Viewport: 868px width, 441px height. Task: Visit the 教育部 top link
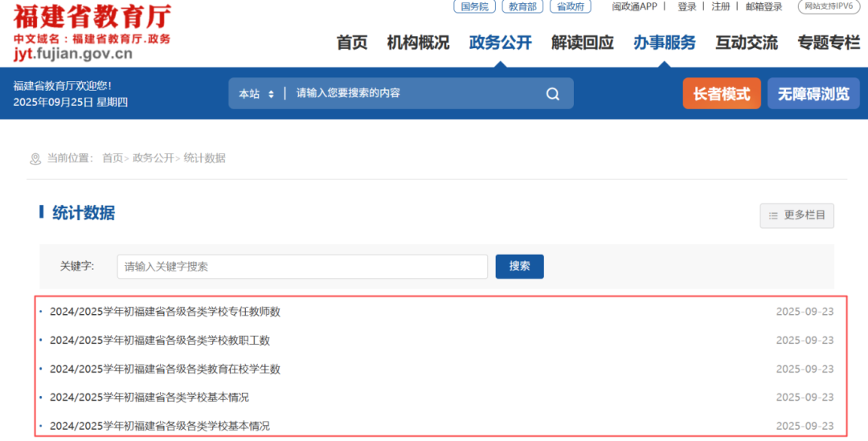click(522, 6)
